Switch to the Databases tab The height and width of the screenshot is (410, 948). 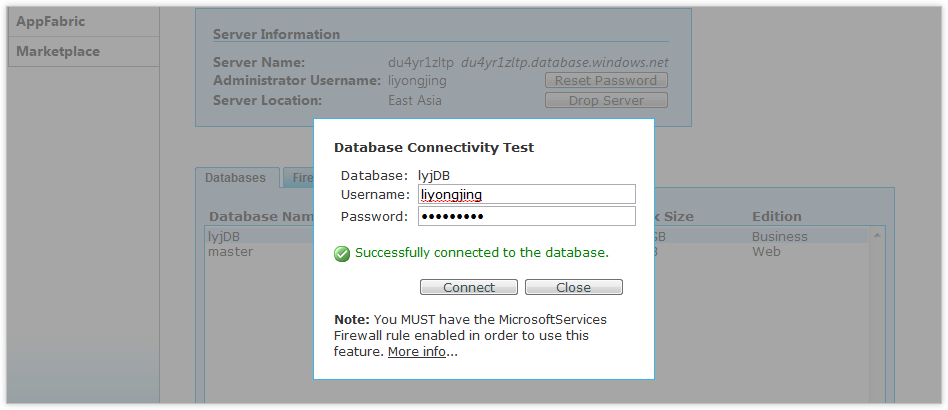tap(236, 177)
